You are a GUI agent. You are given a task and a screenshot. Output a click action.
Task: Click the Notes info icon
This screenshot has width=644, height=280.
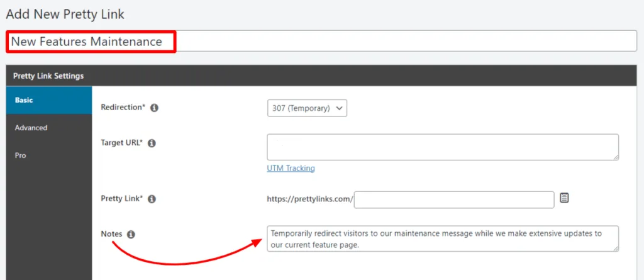[x=131, y=234]
